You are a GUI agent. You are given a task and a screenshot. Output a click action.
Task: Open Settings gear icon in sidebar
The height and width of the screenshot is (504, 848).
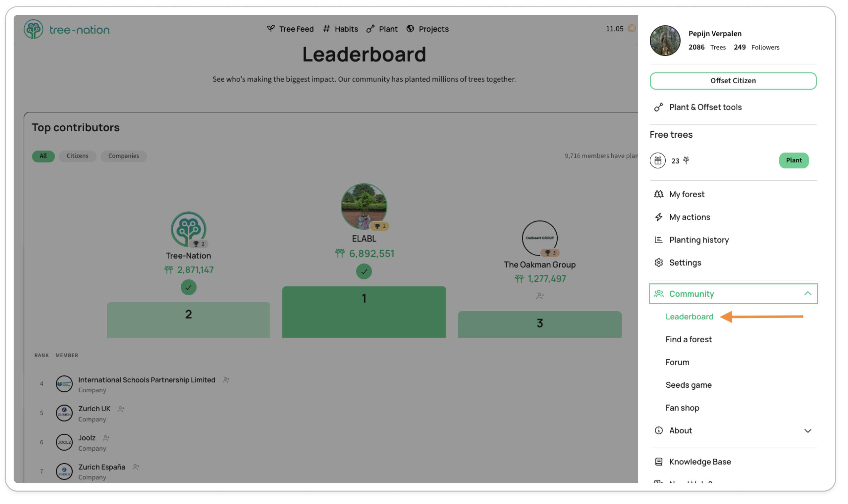pyautogui.click(x=659, y=262)
